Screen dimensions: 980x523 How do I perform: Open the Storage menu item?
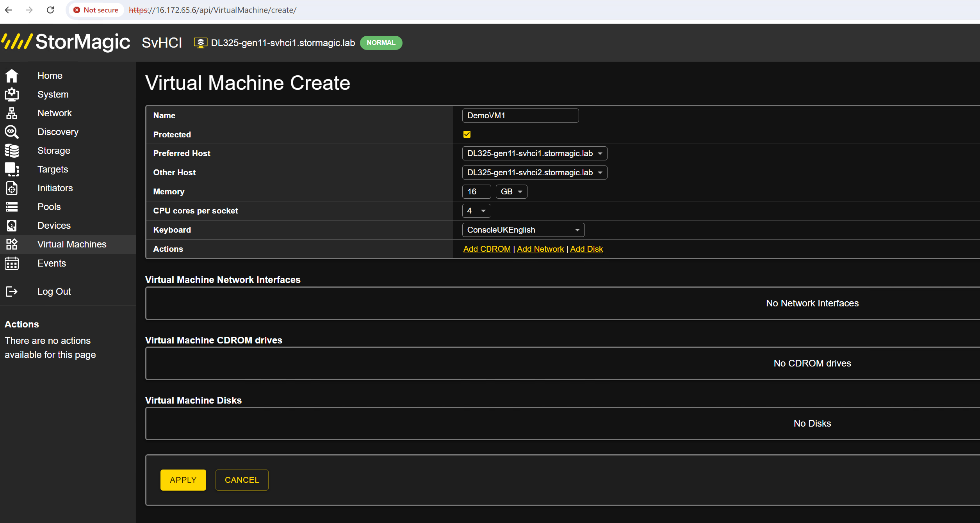[54, 151]
